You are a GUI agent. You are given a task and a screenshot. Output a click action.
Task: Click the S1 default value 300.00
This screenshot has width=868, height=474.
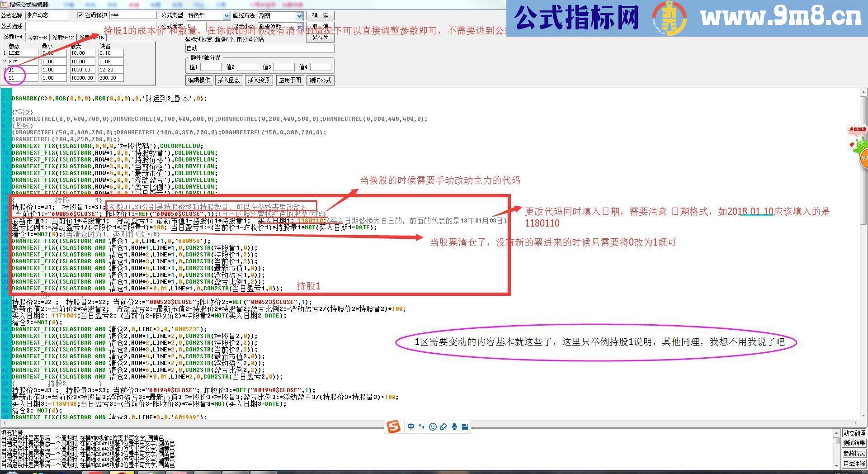(111, 78)
